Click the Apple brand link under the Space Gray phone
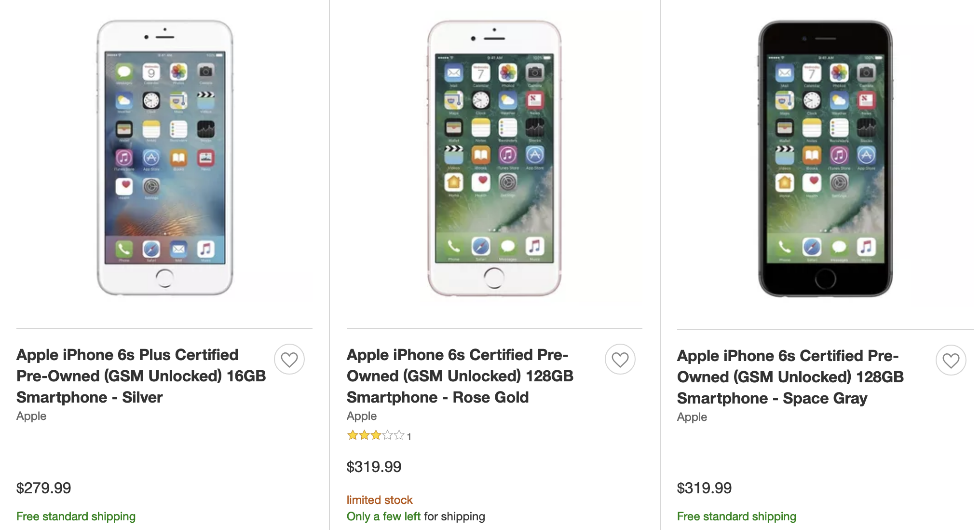Image resolution: width=980 pixels, height=530 pixels. coord(692,417)
